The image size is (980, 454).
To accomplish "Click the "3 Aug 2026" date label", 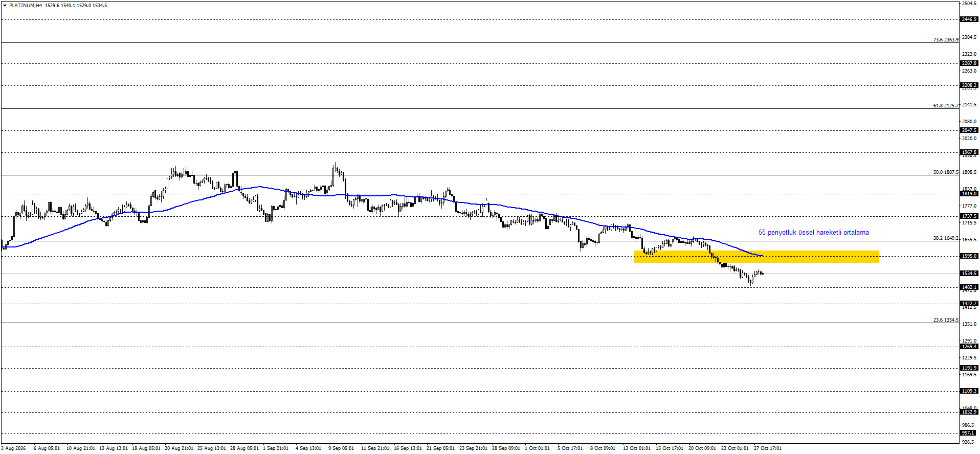I will 13,448.
